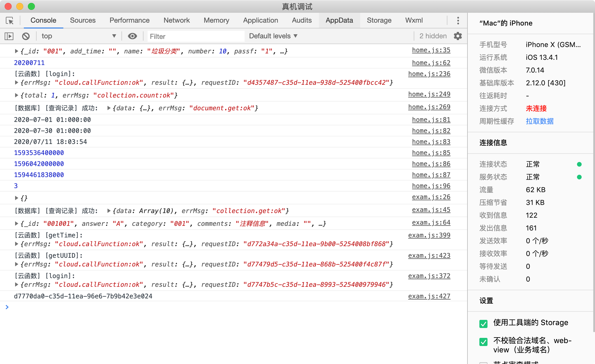Toggle the live expression eye icon
Viewport: 595px width, 364px height.
tap(132, 36)
